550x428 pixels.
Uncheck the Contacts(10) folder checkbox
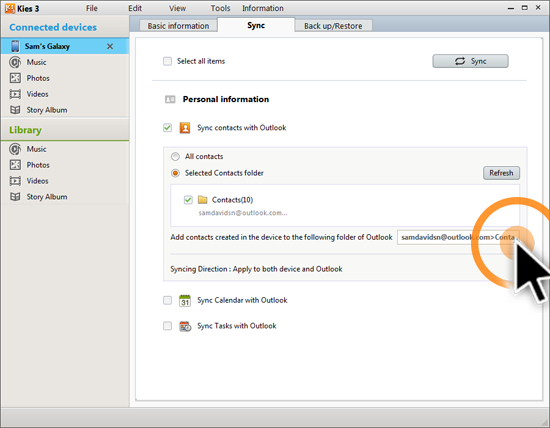pos(188,200)
